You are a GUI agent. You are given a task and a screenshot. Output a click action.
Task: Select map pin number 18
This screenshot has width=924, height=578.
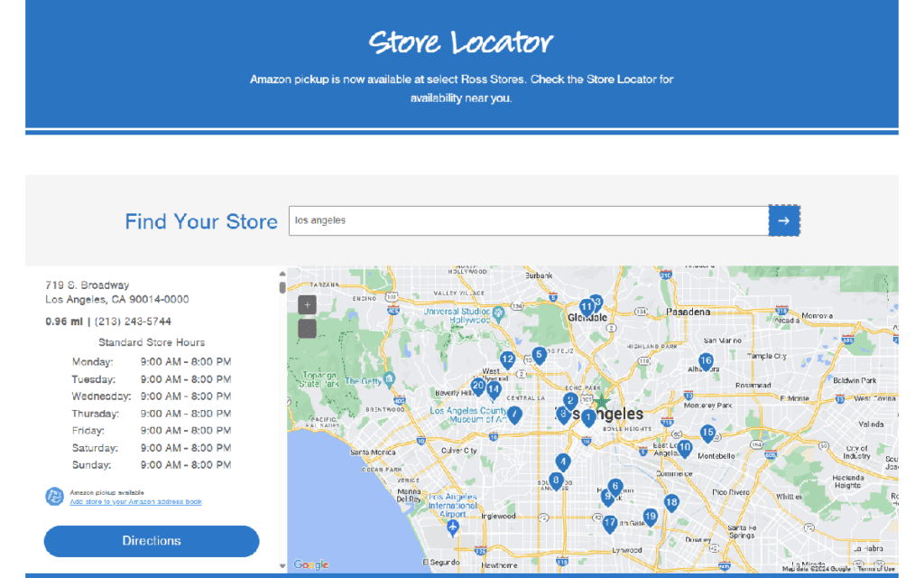670,502
